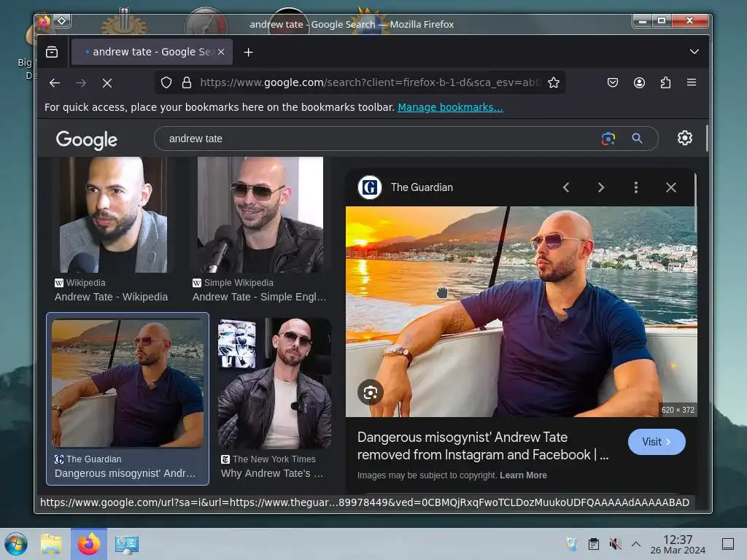Image resolution: width=747 pixels, height=560 pixels.
Task: Click the show desktop button
Action: click(728, 544)
